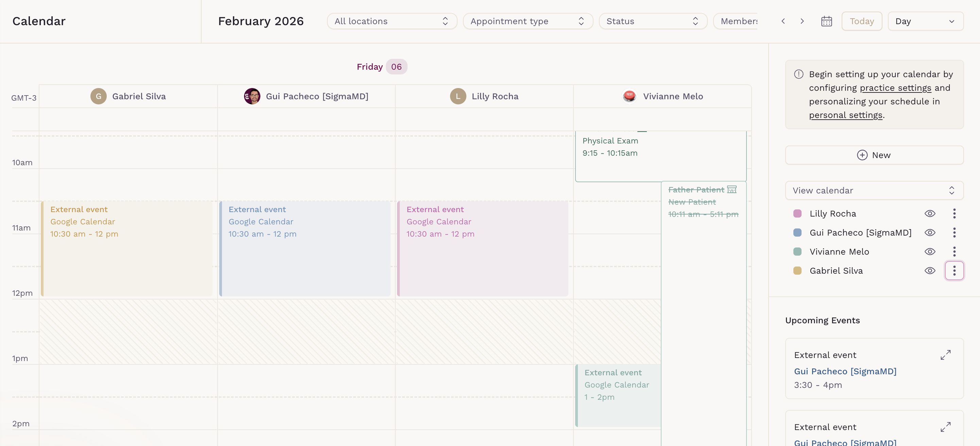Open the View calendar selector
Image resolution: width=980 pixels, height=446 pixels.
(x=874, y=190)
